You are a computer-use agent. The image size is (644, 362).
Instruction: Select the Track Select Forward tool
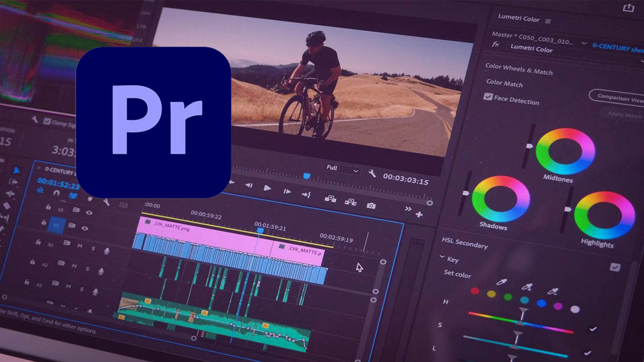[13, 182]
